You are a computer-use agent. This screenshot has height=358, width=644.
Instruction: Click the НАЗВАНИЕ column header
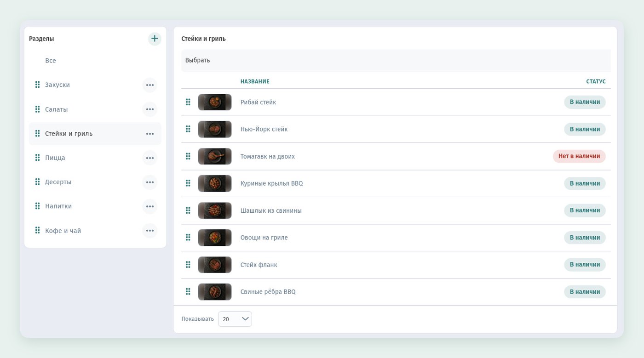pos(255,81)
